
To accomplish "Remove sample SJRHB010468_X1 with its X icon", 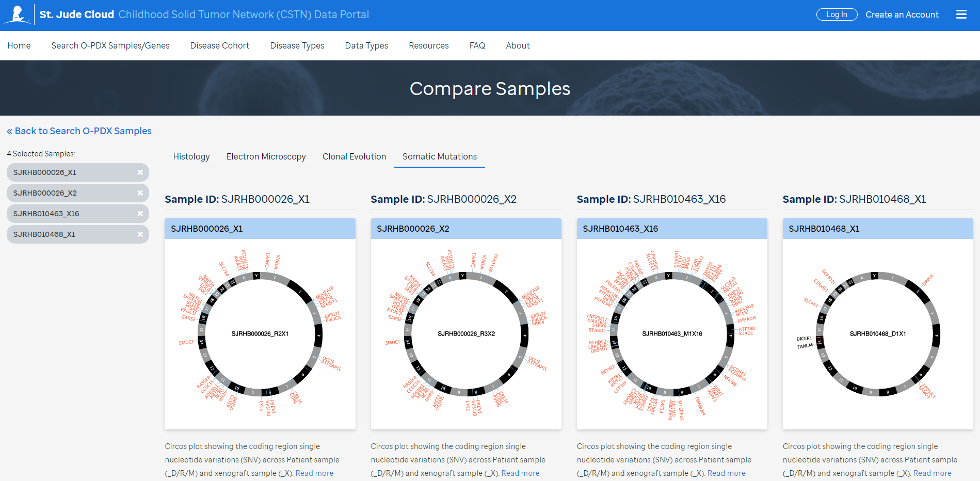I will (x=140, y=234).
